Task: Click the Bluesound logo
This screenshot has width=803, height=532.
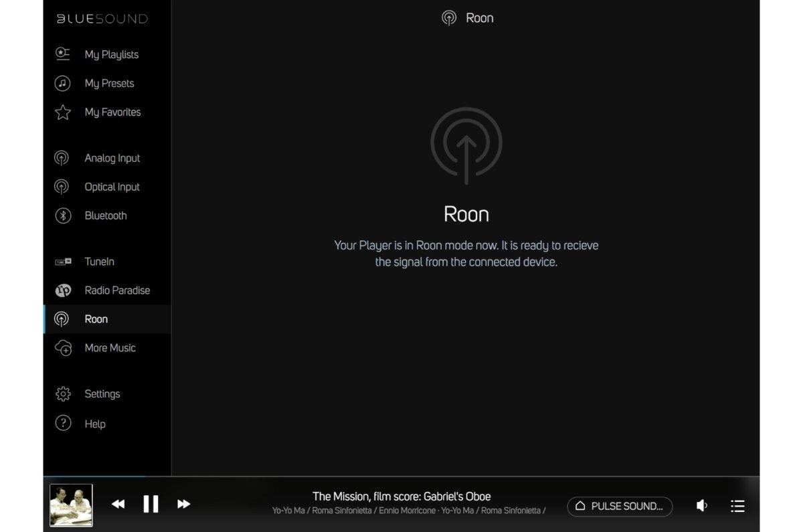Action: tap(102, 19)
